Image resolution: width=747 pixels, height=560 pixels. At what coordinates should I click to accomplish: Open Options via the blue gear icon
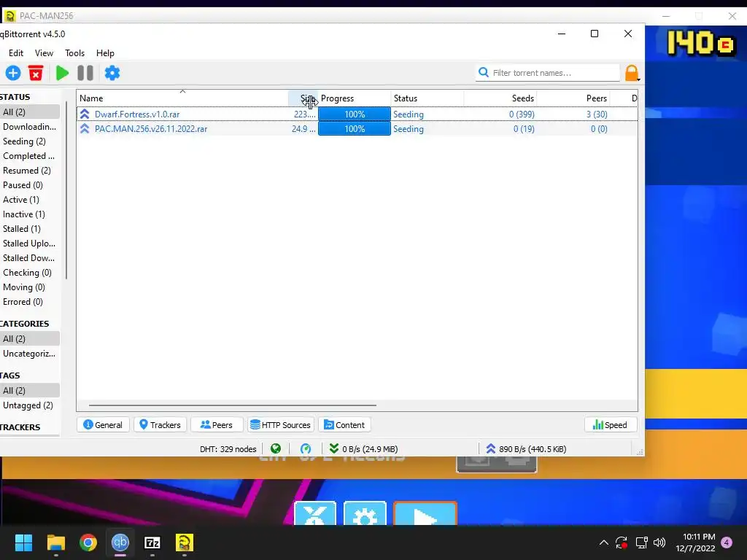coord(112,73)
